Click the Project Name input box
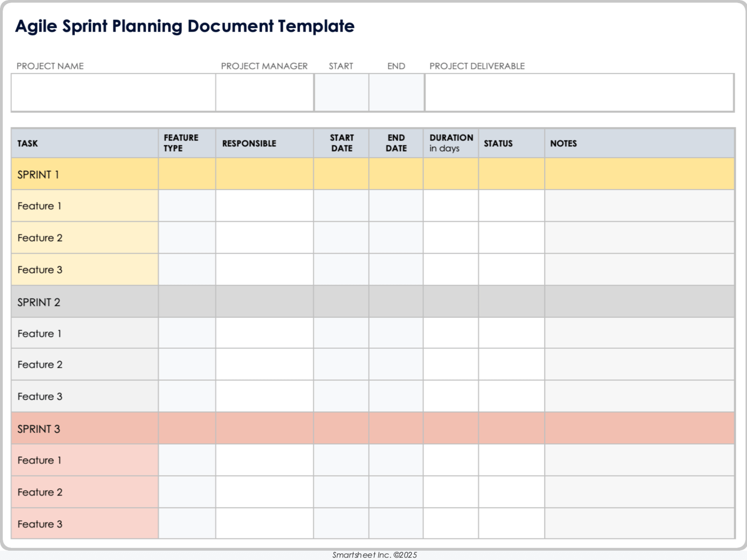747x560 pixels. pos(113,93)
